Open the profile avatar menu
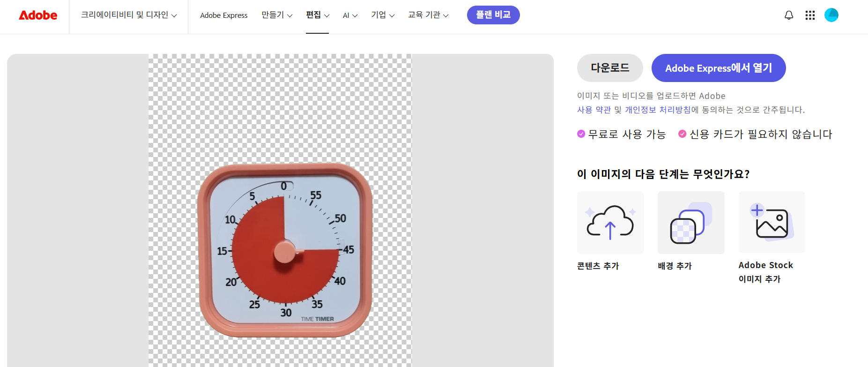This screenshot has height=367, width=868. click(x=831, y=15)
